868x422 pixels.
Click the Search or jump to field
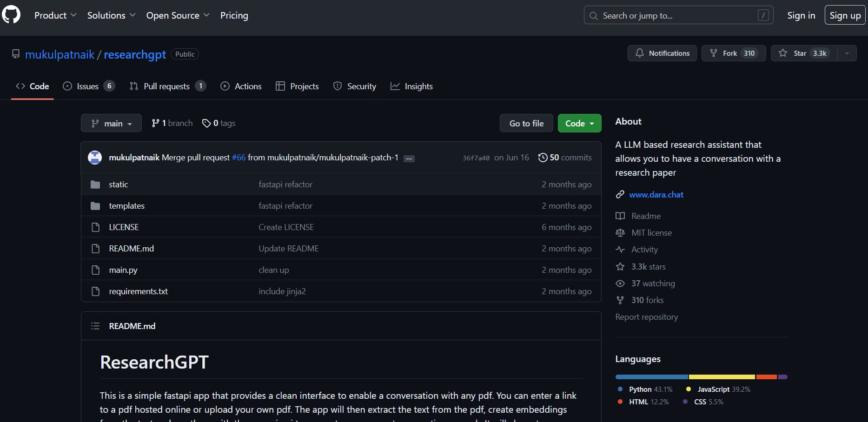point(678,15)
